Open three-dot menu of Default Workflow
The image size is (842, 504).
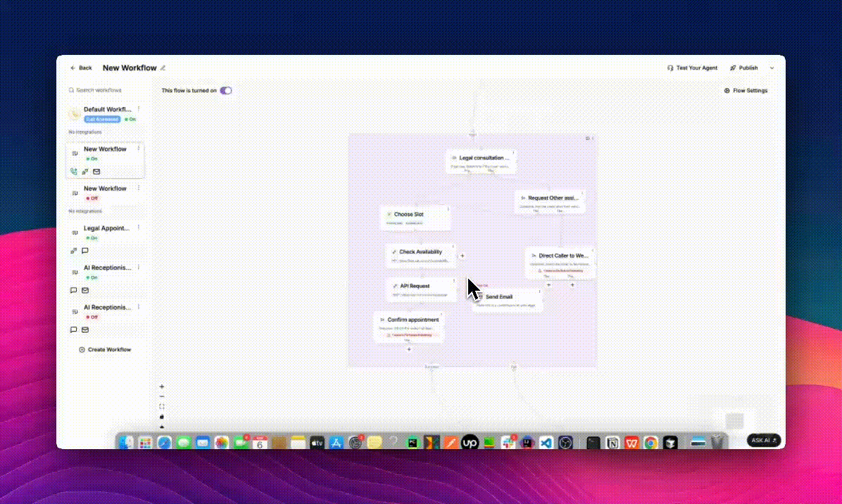tap(139, 109)
